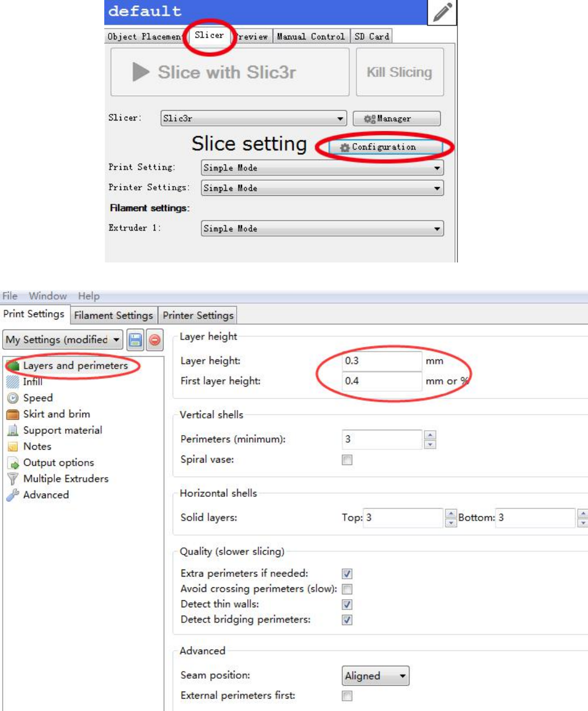The width and height of the screenshot is (588, 711).
Task: Open the Print Setting dropdown
Action: pyautogui.click(x=322, y=168)
